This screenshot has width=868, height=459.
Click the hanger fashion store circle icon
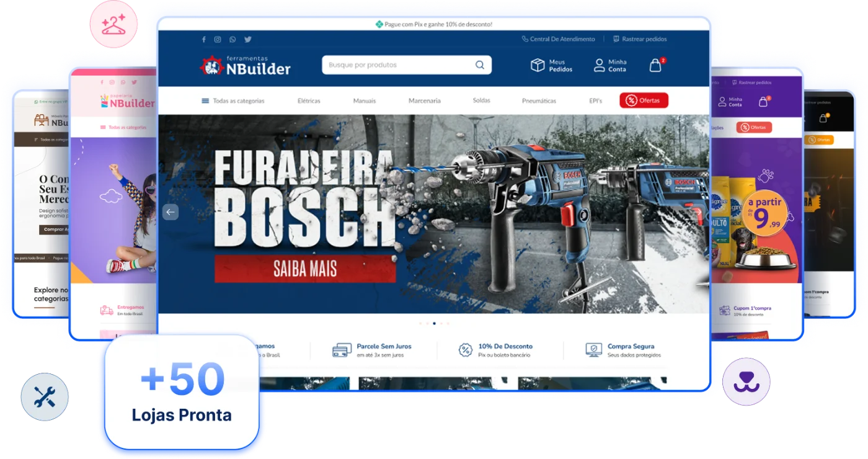coord(113,24)
